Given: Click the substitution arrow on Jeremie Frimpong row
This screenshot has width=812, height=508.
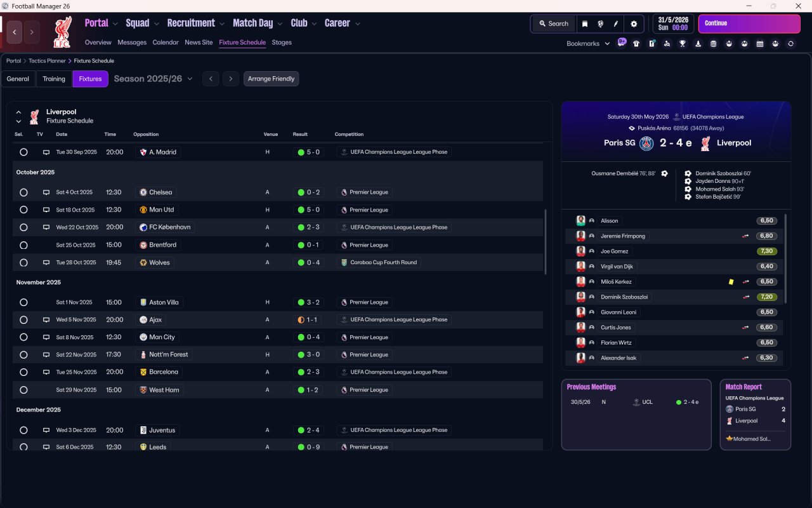Looking at the screenshot, I should [x=745, y=236].
